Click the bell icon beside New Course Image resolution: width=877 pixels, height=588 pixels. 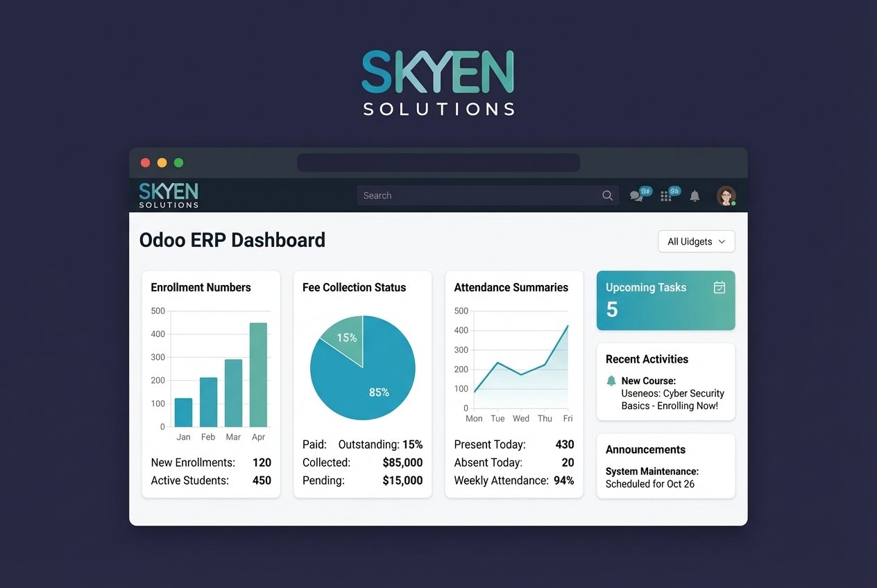tap(611, 381)
